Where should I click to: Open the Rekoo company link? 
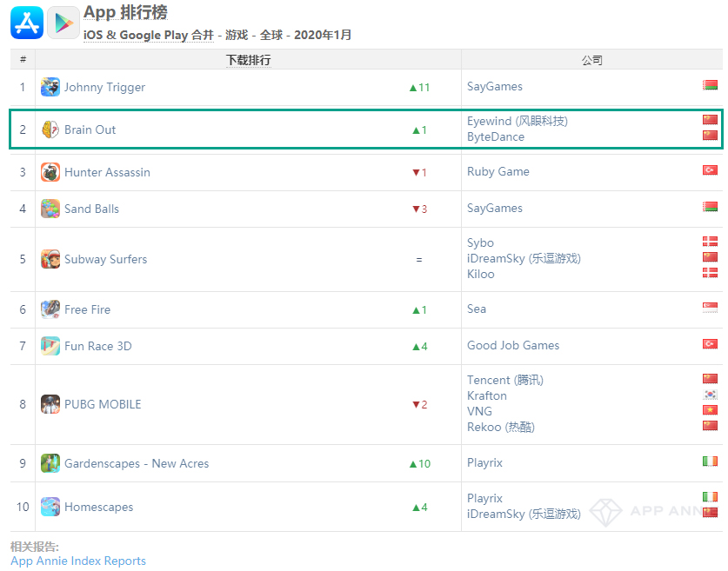click(500, 428)
